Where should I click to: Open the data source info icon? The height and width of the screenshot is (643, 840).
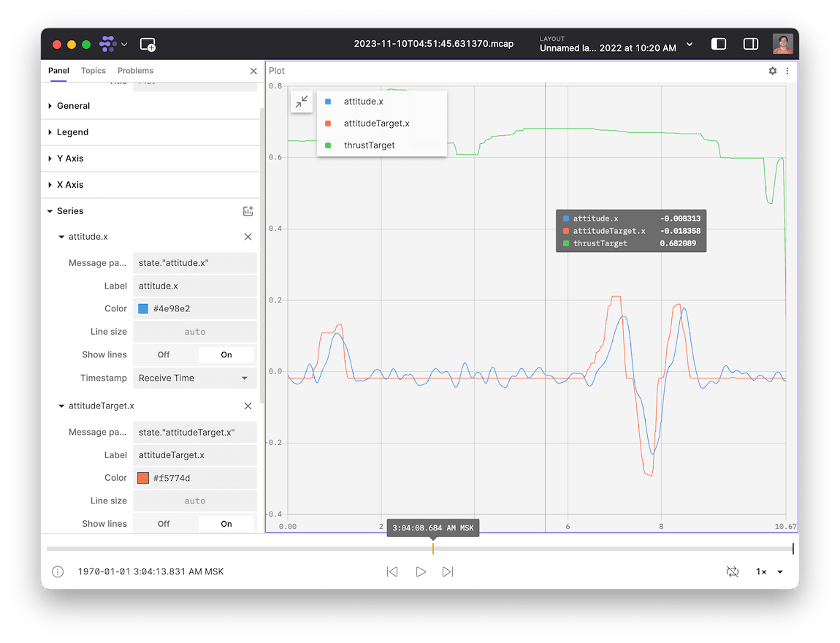pyautogui.click(x=58, y=571)
